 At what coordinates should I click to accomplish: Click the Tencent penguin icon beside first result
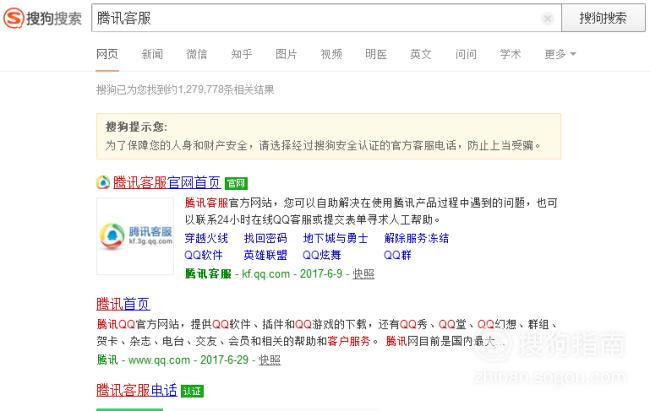(x=103, y=182)
